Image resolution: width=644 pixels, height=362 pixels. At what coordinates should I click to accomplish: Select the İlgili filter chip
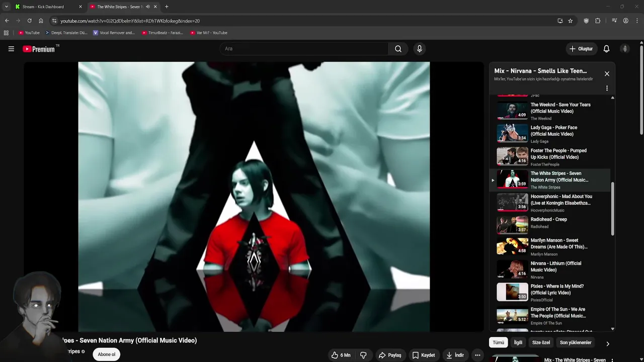(x=518, y=342)
